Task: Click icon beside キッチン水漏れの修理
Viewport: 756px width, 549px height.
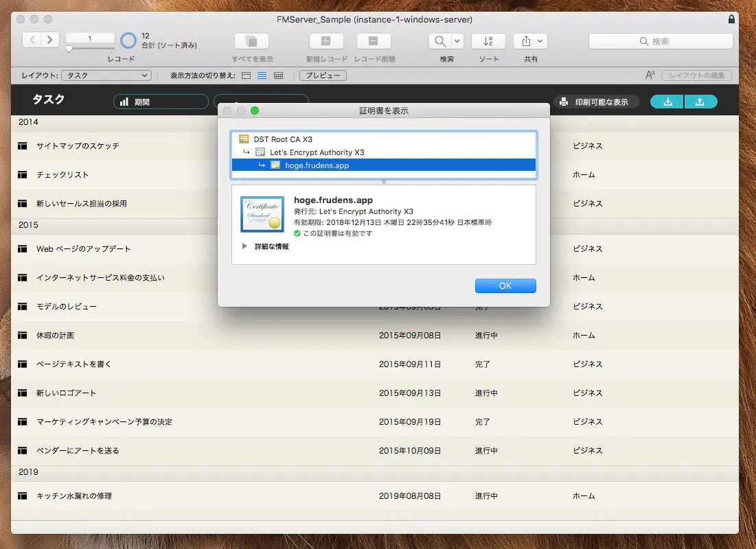Action: pos(22,496)
